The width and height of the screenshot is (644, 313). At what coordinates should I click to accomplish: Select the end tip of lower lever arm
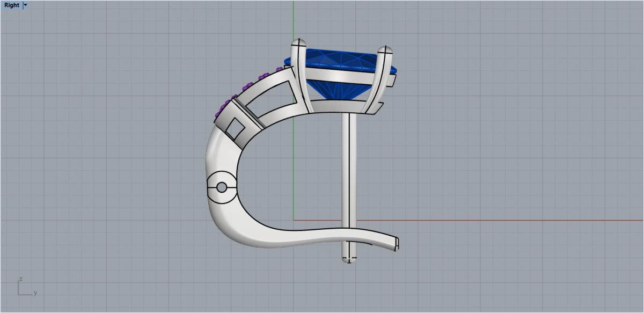pos(397,244)
